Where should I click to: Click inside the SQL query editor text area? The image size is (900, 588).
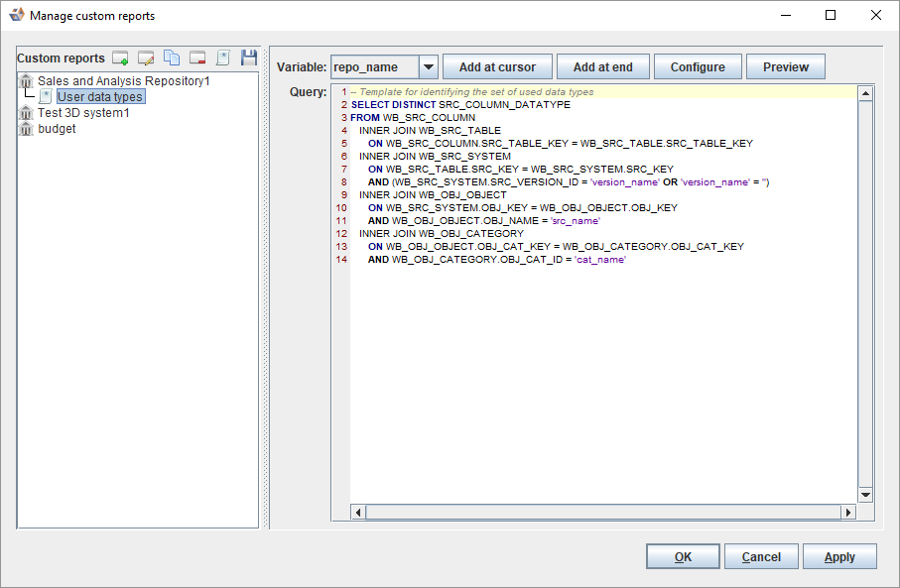pos(595,377)
